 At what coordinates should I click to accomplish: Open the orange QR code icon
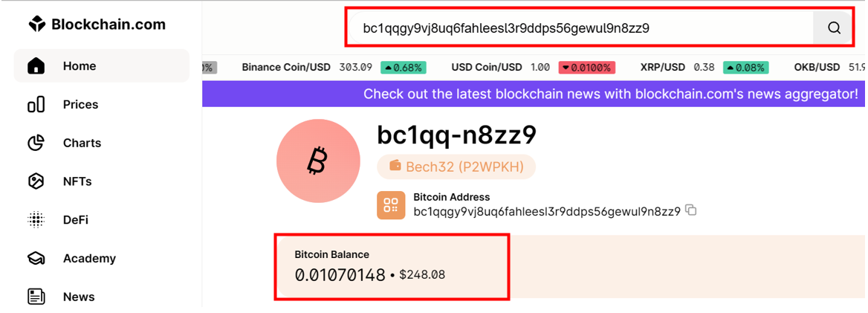[392, 205]
